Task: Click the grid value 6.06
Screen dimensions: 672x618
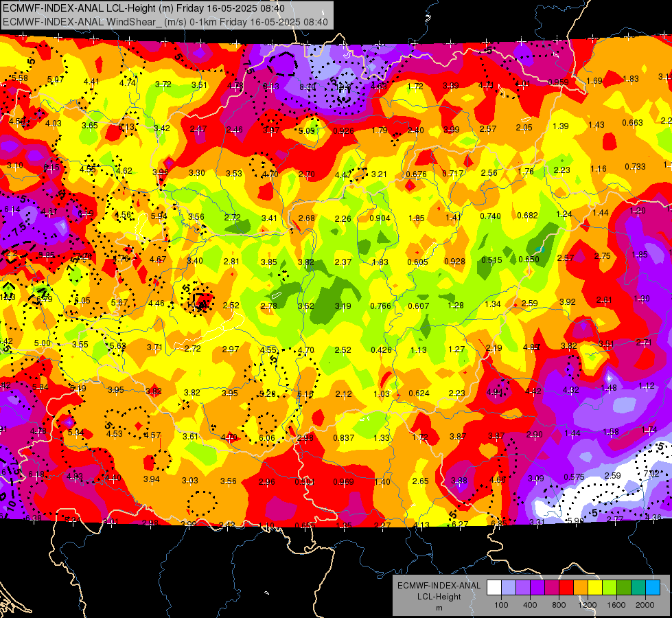Action: pyautogui.click(x=267, y=437)
